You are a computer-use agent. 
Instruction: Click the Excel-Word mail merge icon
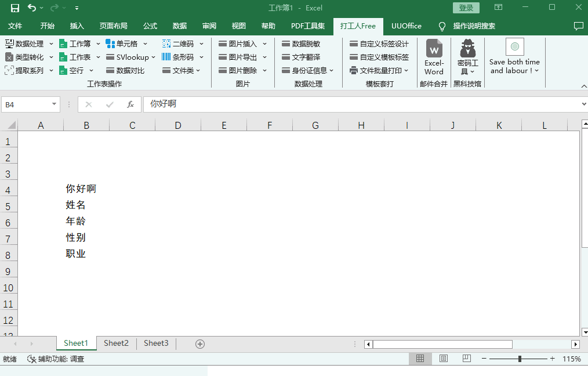[x=434, y=48]
